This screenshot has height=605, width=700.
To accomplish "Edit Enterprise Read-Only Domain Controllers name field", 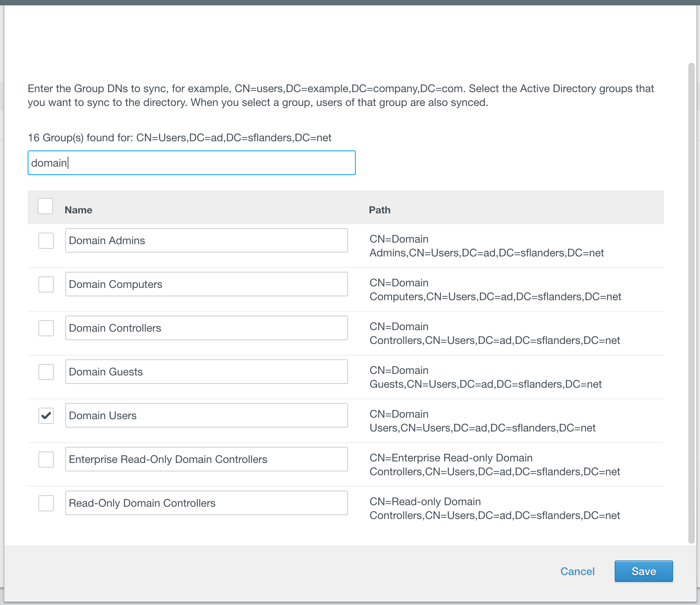I will coord(206,460).
